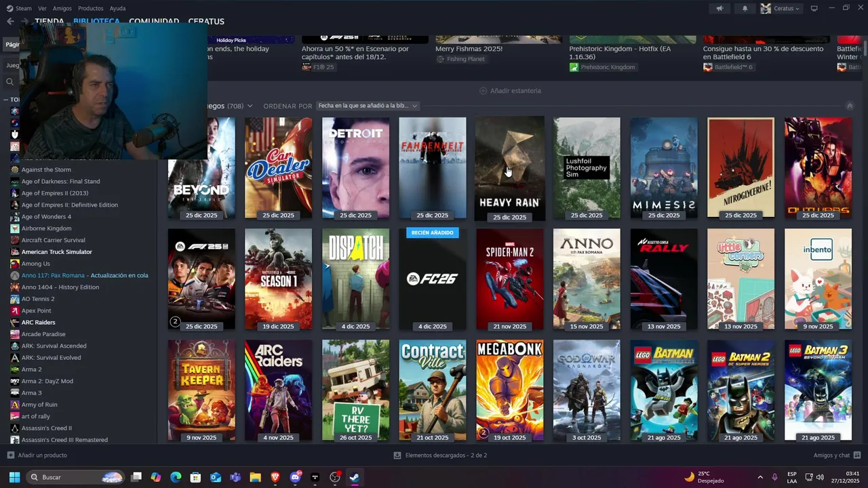The height and width of the screenshot is (488, 868).
Task: Expand the games count (708) dropdown chevron
Action: (250, 106)
